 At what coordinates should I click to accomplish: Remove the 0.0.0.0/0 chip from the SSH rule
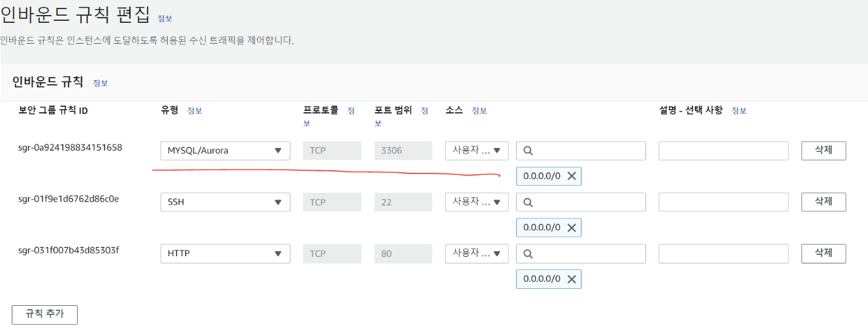[571, 228]
